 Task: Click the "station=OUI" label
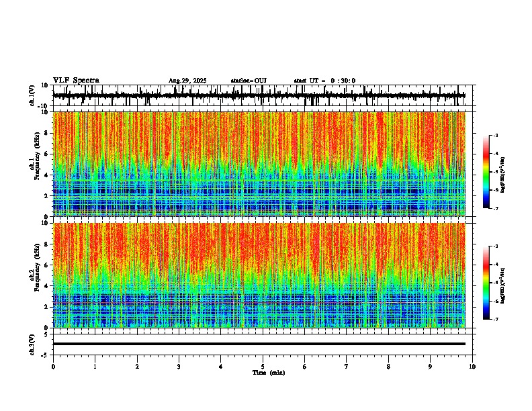[249, 81]
